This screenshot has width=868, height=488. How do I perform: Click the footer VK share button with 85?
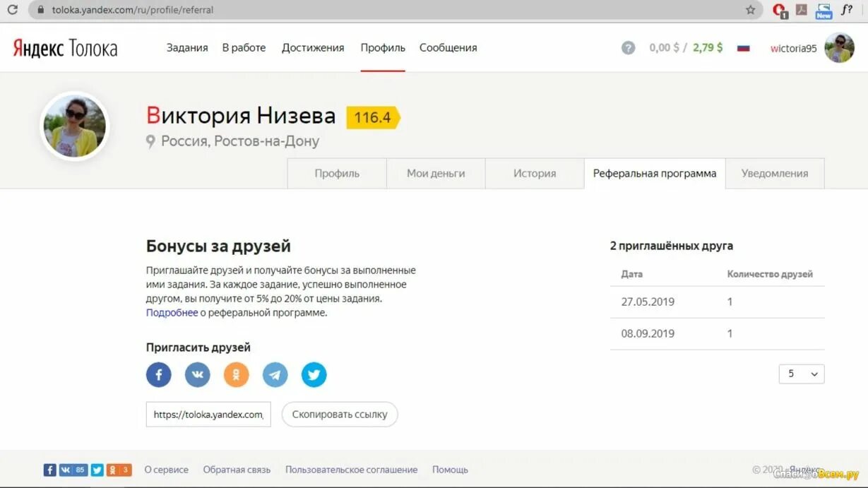pos(73,470)
